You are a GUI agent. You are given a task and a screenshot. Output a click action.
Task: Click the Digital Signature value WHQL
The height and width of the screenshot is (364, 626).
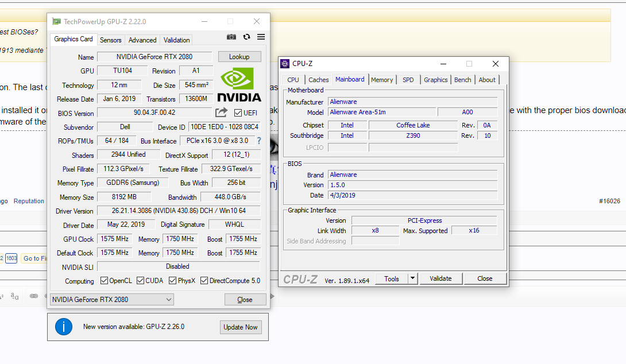234,224
